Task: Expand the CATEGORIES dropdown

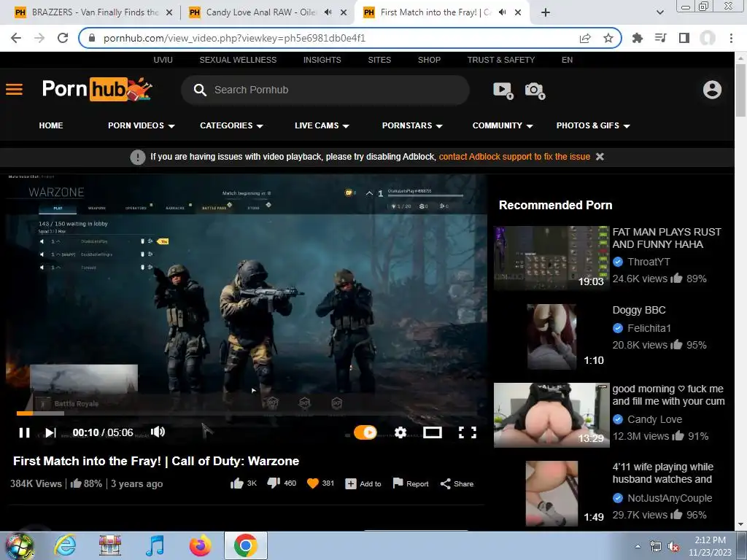Action: [x=231, y=125]
